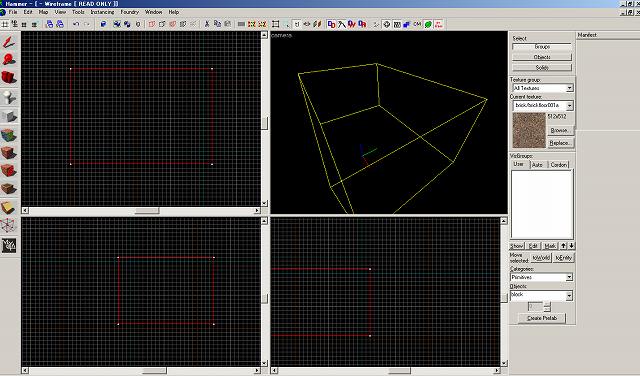The width and height of the screenshot is (640, 376).
Task: Move VisGroup down with down arrow
Action: coord(571,246)
